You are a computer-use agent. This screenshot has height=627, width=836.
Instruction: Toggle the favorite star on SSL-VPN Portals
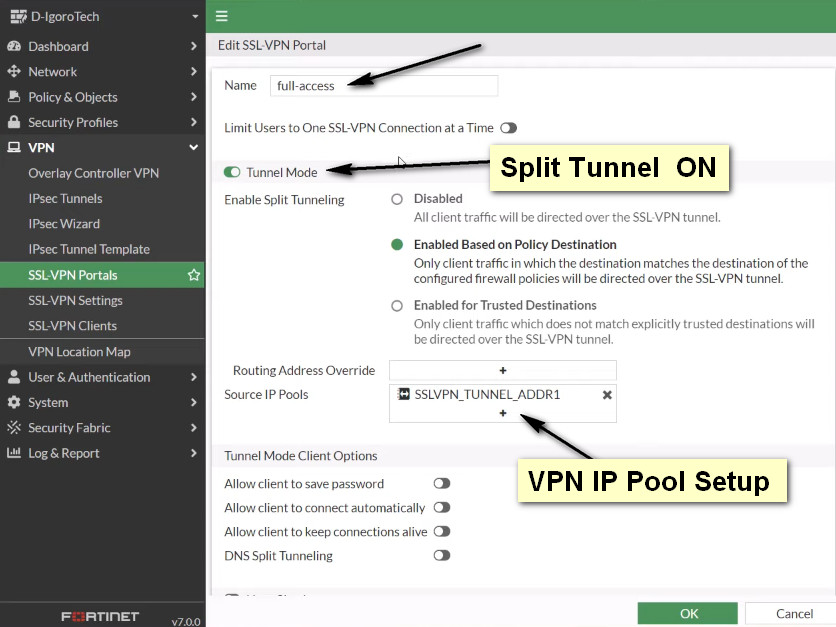(194, 275)
